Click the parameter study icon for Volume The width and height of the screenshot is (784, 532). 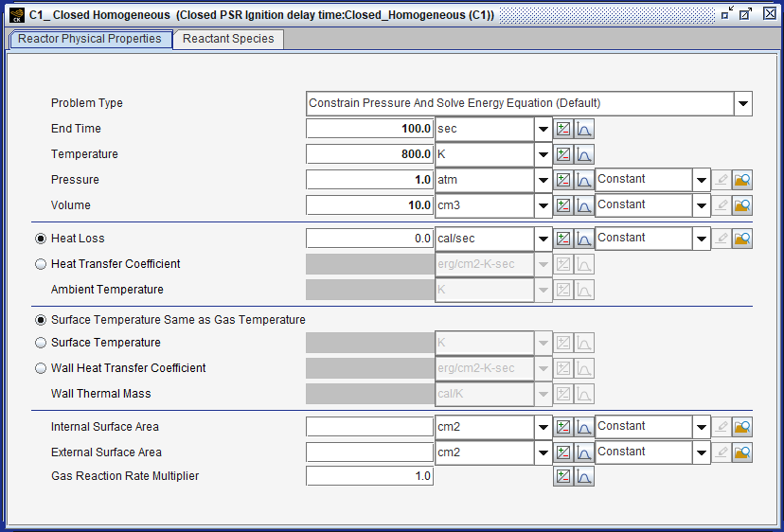563,205
